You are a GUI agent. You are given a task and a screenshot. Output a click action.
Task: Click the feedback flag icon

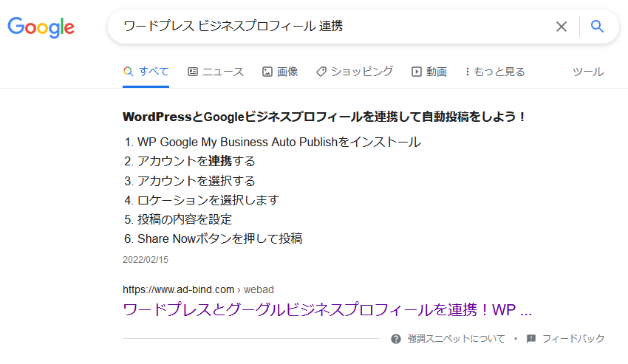[x=531, y=339]
